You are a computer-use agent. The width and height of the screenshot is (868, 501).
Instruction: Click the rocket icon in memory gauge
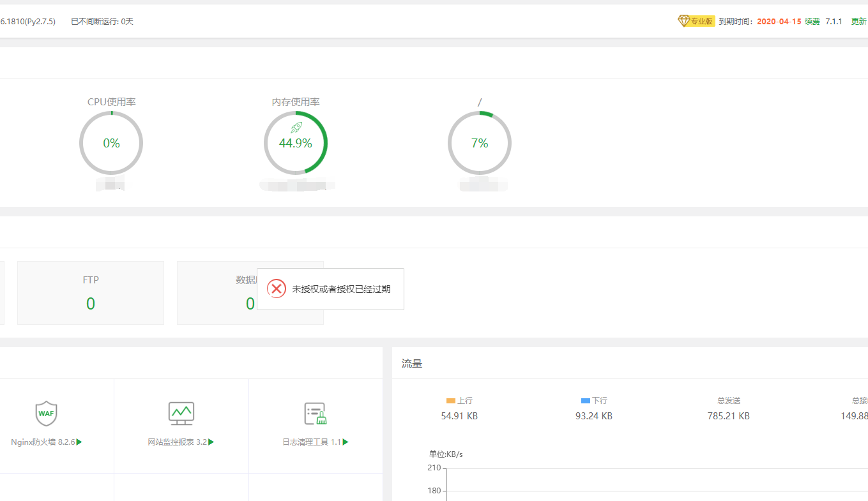pos(296,128)
